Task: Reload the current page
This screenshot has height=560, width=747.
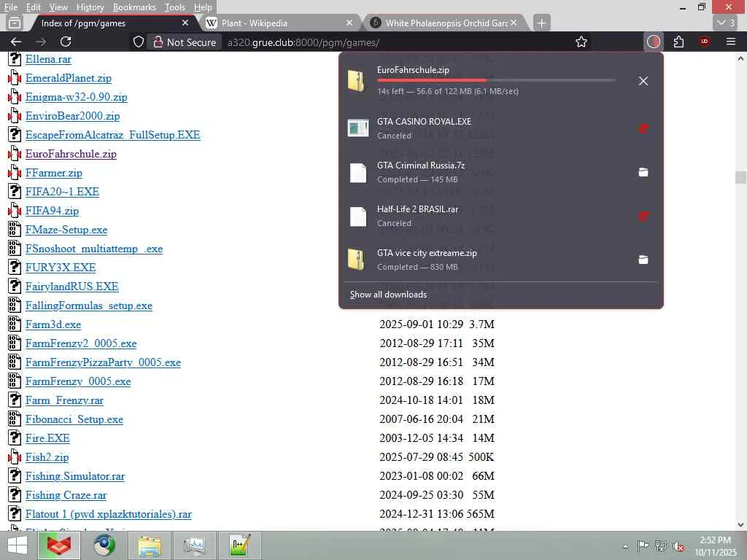Action: 66,42
